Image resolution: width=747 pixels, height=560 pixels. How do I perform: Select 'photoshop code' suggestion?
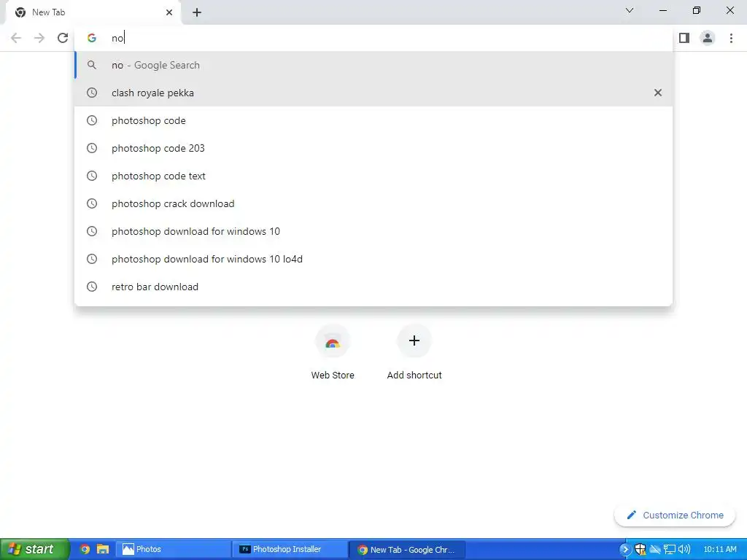point(373,120)
